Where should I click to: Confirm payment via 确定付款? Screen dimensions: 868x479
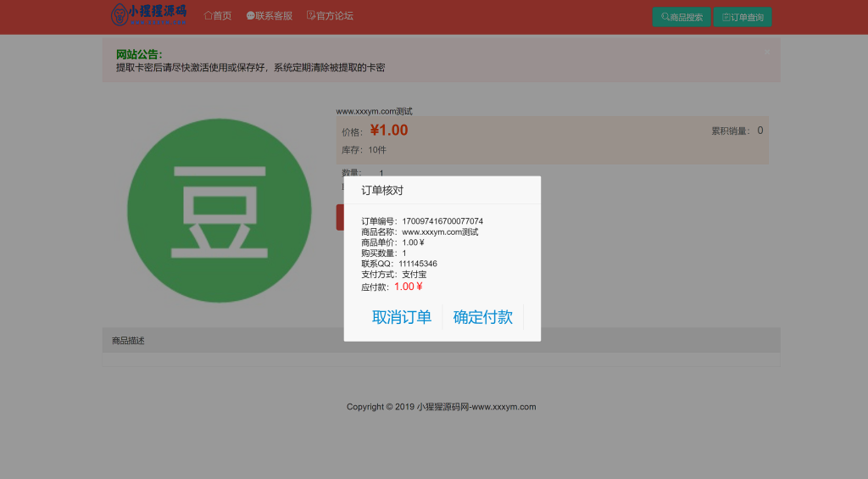click(482, 317)
